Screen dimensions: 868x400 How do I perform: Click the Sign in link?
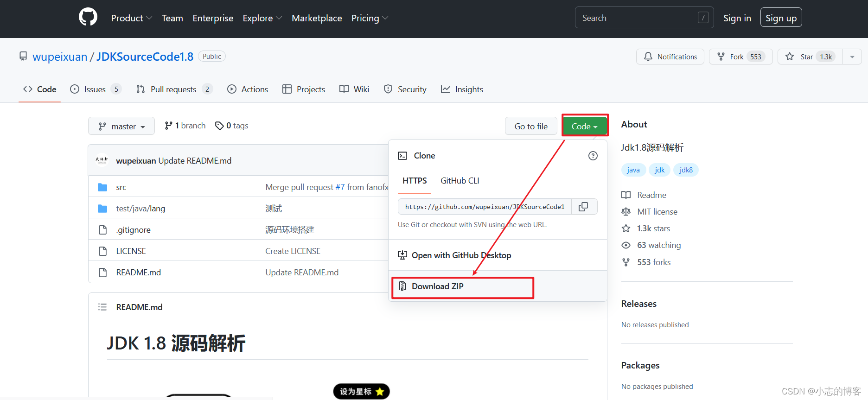click(737, 18)
